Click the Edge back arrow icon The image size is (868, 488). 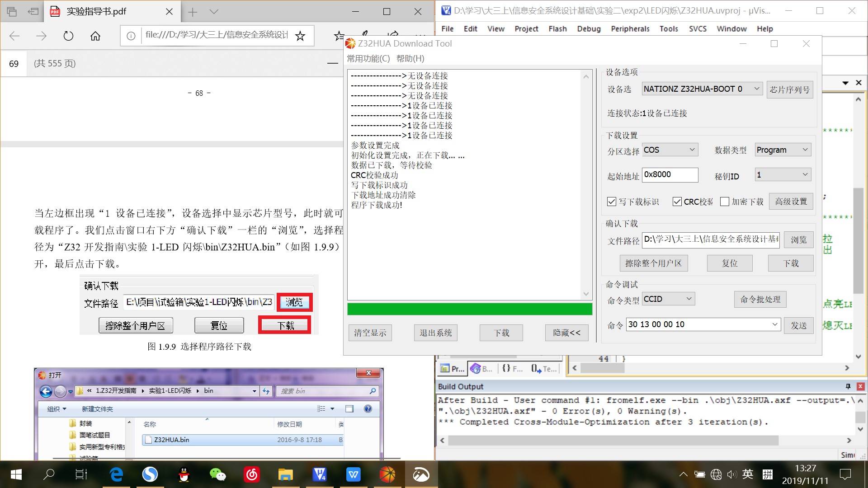(14, 36)
